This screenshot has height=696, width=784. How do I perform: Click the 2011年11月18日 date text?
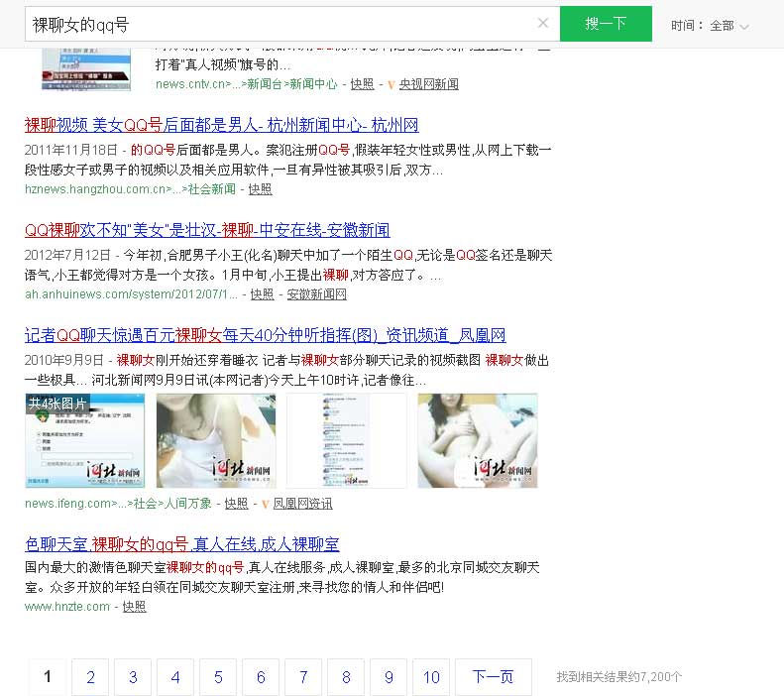coord(71,150)
